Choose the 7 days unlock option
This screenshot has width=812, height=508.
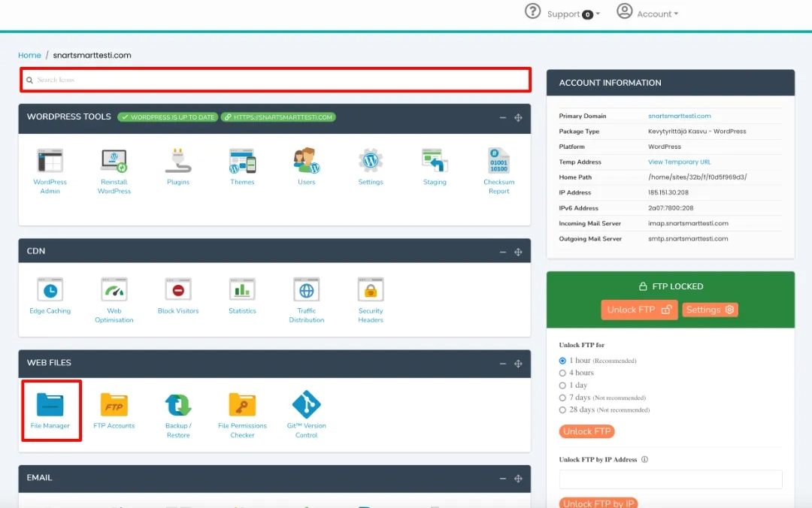(562, 398)
